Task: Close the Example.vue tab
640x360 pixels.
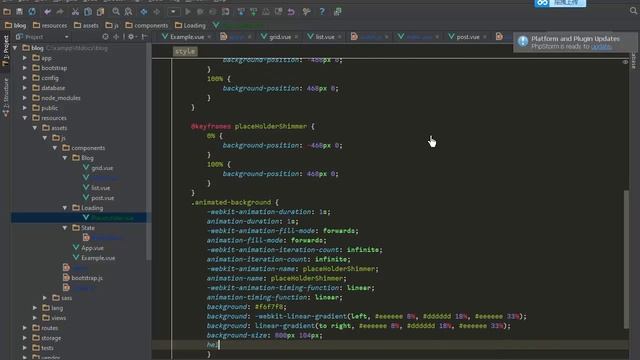Action: point(209,37)
